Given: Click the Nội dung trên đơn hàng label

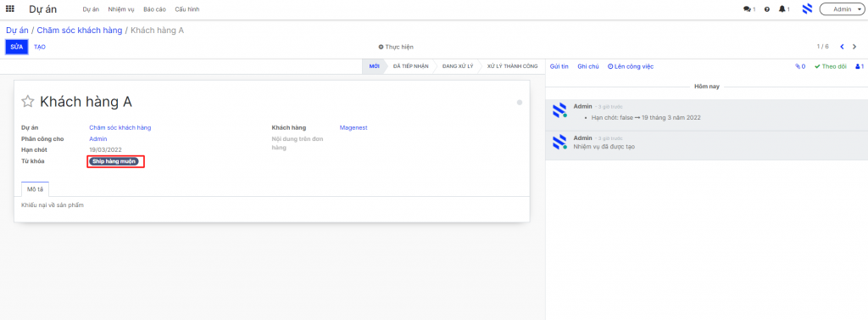Looking at the screenshot, I should click(298, 143).
